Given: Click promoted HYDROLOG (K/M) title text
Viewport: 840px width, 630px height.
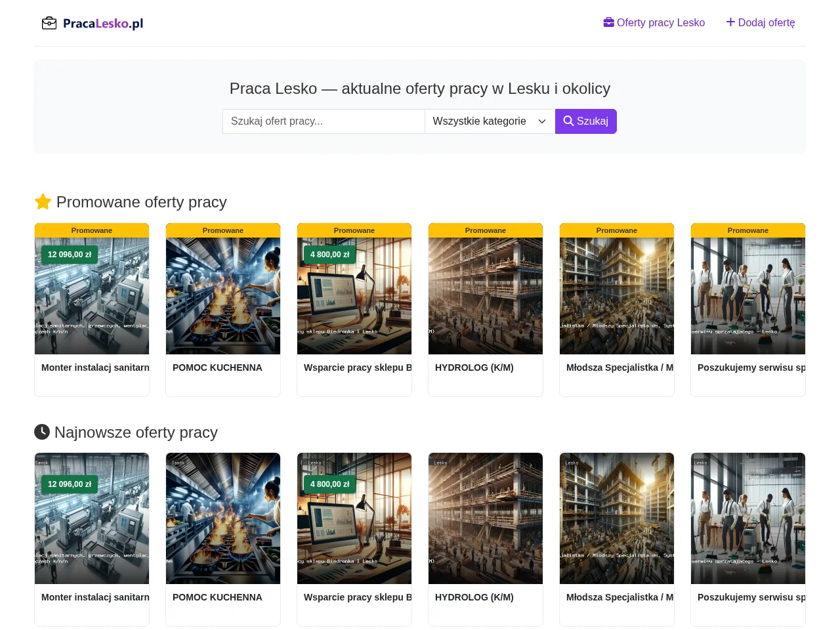Looking at the screenshot, I should (474, 367).
